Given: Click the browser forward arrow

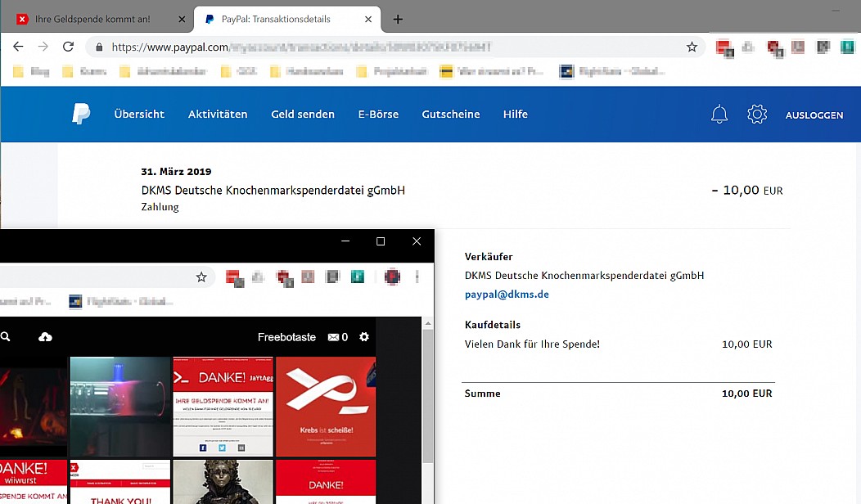Looking at the screenshot, I should click(43, 47).
